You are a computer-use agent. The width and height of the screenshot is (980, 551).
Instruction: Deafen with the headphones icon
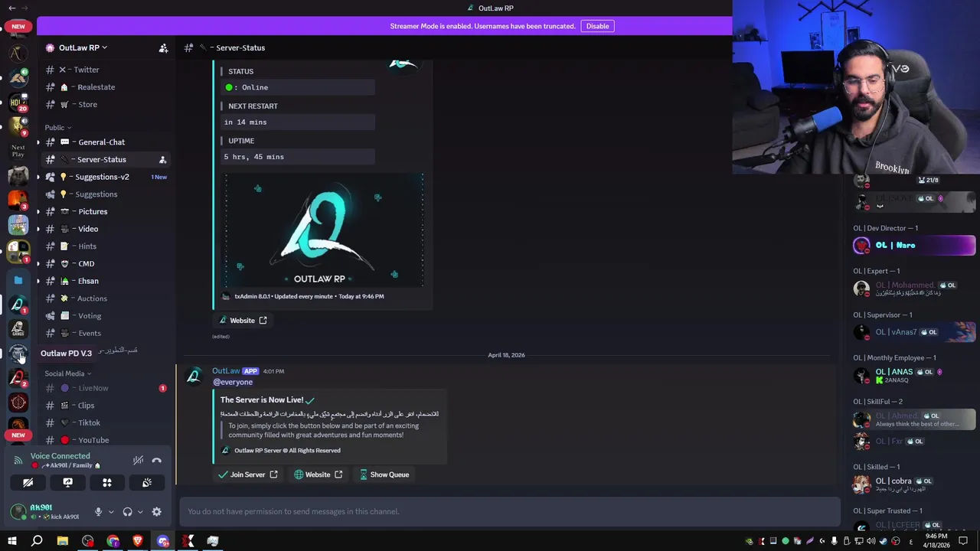pos(127,512)
